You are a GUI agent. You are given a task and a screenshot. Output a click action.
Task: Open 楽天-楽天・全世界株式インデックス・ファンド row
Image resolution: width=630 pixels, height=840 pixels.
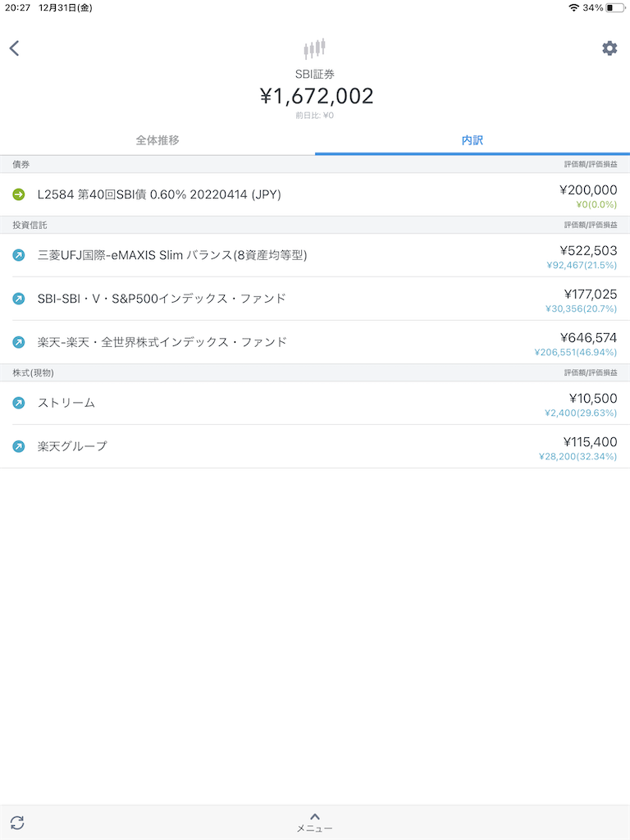[315, 342]
